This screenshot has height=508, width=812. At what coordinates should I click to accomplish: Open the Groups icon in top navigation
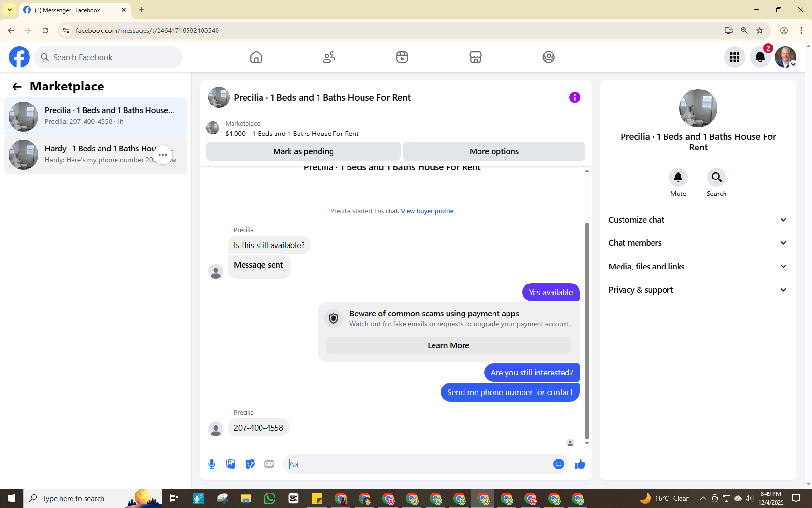549,57
